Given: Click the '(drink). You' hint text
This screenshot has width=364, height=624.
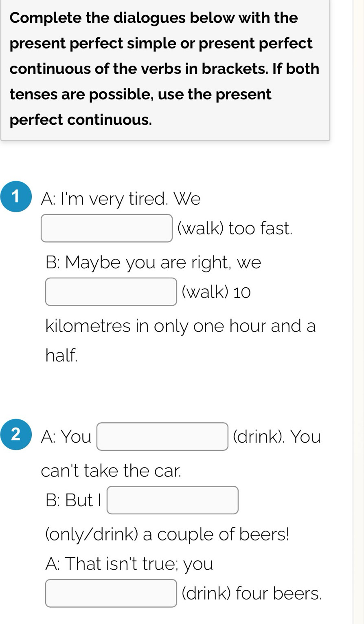Looking at the screenshot, I should (277, 437).
